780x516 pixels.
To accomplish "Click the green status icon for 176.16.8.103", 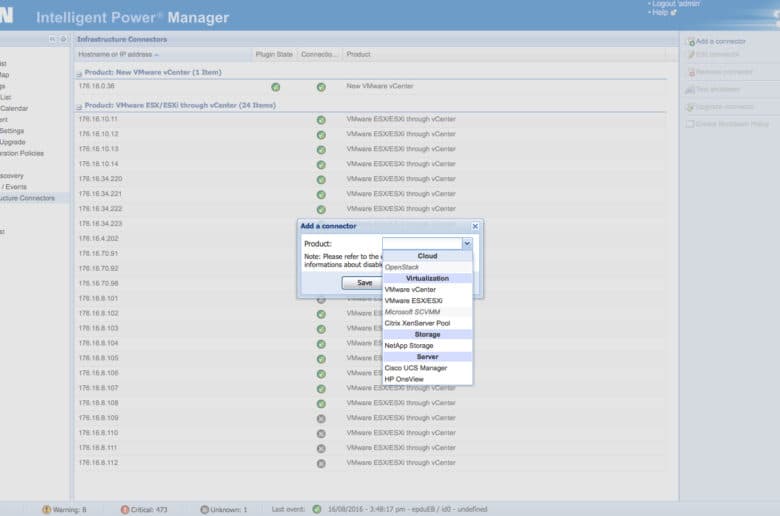I will tap(321, 329).
